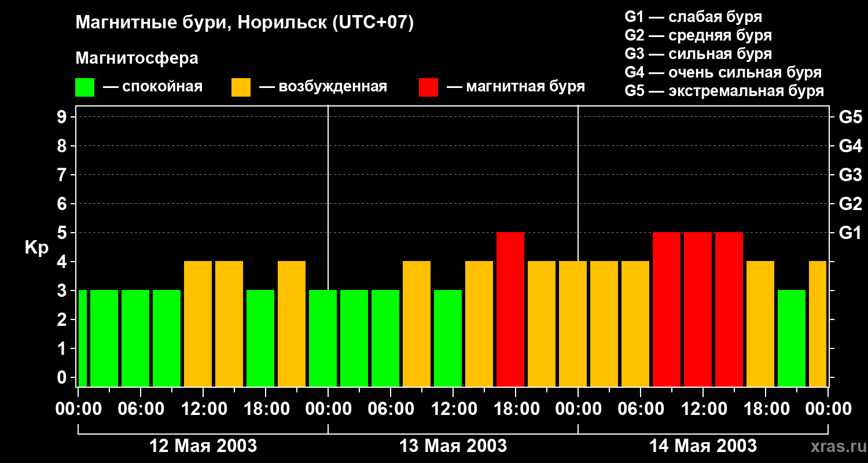
Task: Click the orange 'возбужденная' legend swatch
Action: pyautogui.click(x=241, y=87)
